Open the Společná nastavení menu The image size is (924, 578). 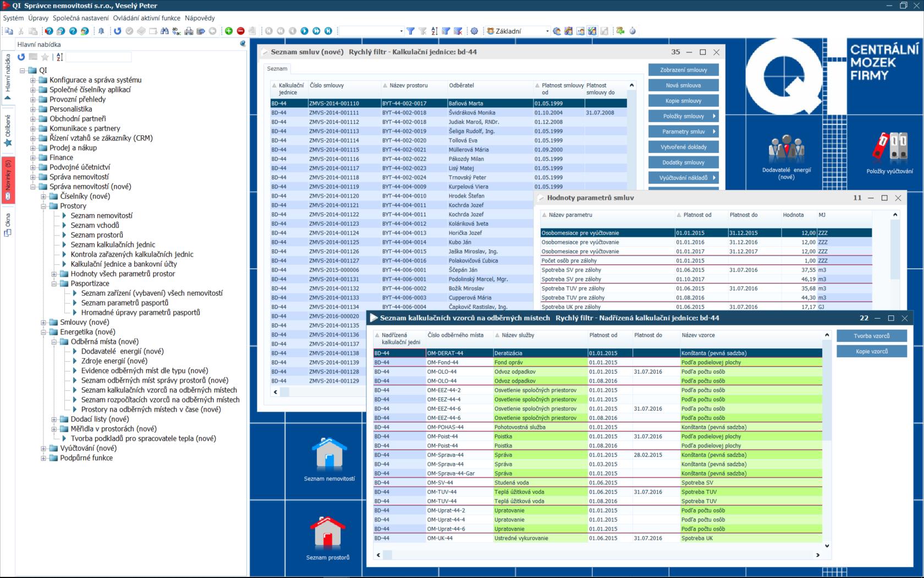pyautogui.click(x=81, y=18)
